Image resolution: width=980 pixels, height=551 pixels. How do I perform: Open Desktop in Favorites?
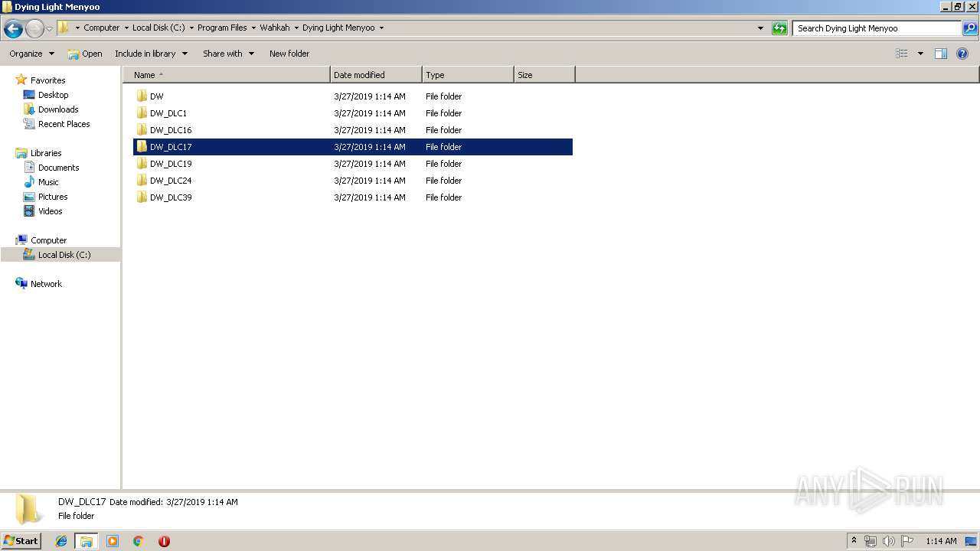tap(53, 95)
